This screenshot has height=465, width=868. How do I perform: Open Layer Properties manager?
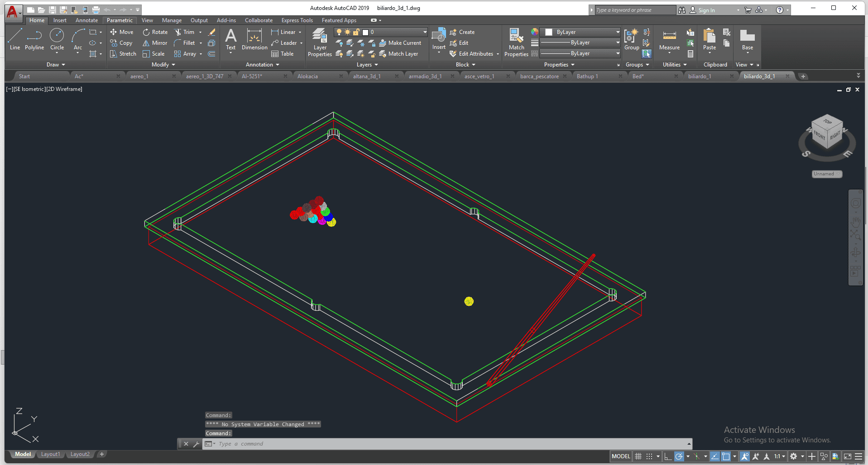[320, 42]
